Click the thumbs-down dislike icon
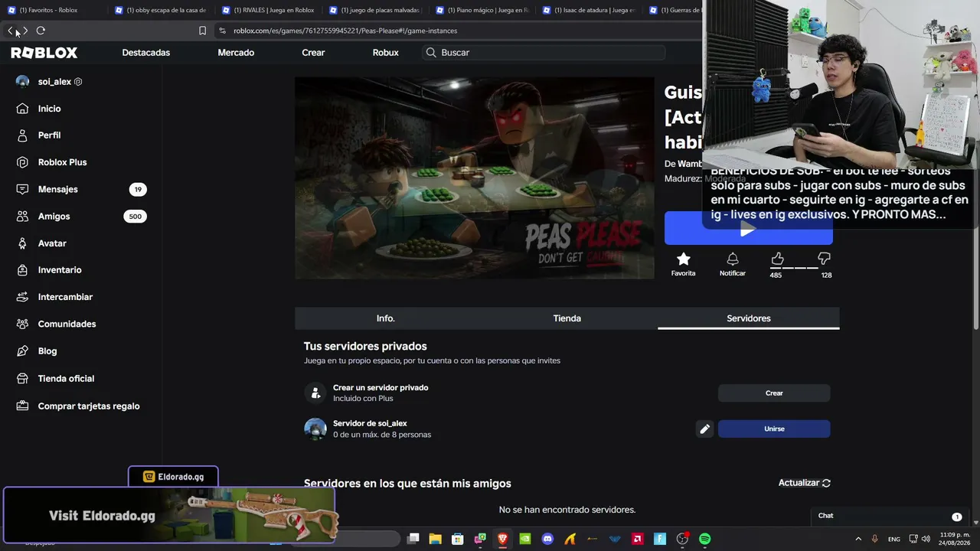This screenshot has height=551, width=980. point(825,259)
